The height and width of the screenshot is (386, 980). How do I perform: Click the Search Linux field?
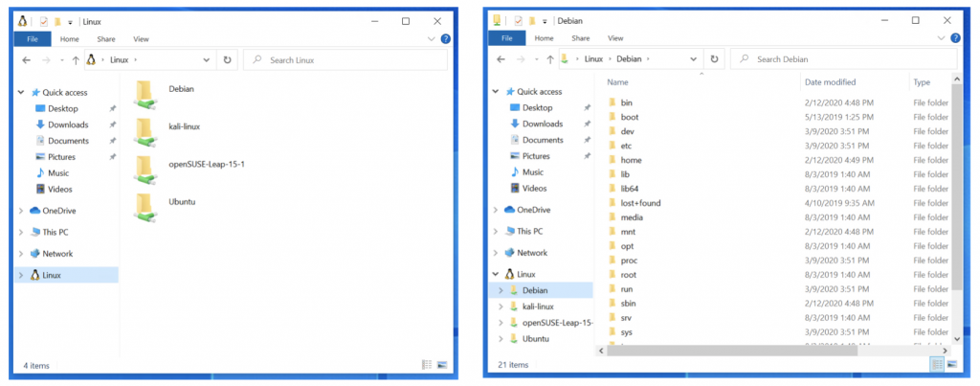[345, 60]
